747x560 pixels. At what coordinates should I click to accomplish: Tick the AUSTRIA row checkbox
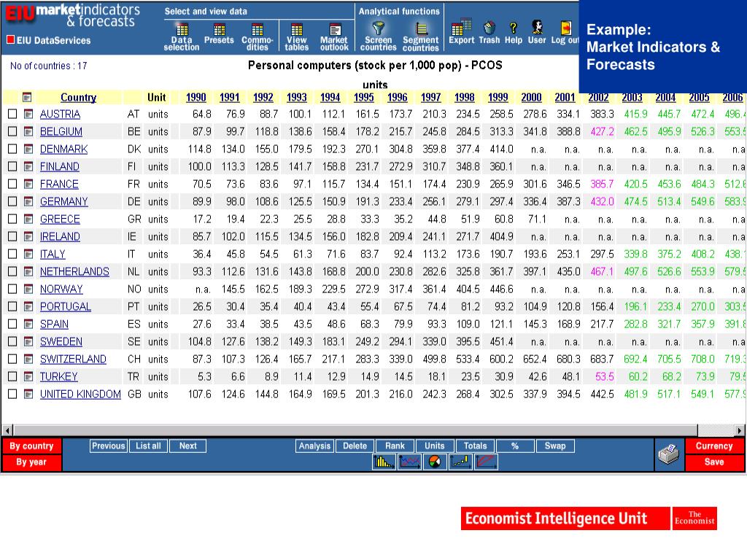pyautogui.click(x=12, y=114)
